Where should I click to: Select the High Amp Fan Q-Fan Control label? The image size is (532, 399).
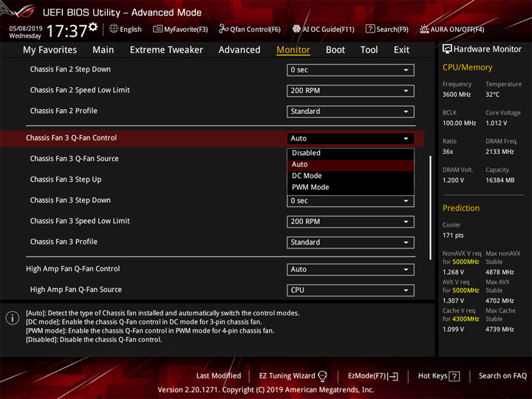pyautogui.click(x=73, y=269)
